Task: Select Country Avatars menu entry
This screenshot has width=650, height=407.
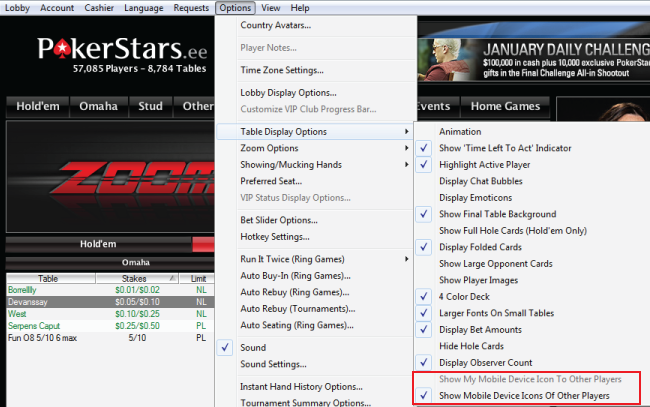Action: 275,25
